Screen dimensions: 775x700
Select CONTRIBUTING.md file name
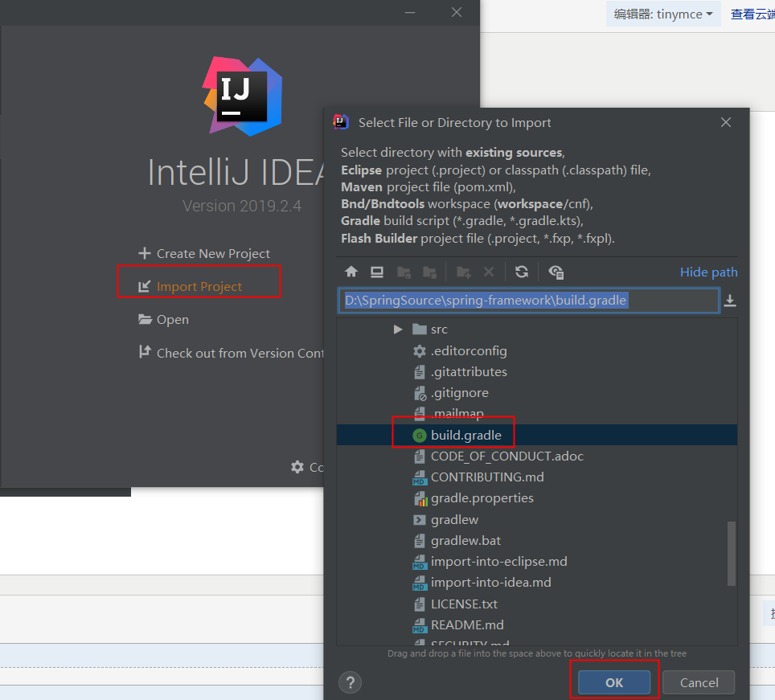click(x=487, y=477)
